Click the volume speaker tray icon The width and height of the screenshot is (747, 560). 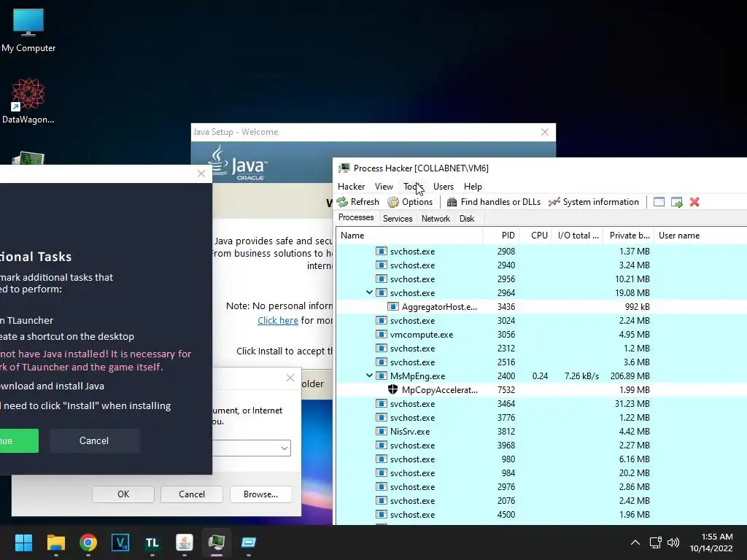(673, 542)
